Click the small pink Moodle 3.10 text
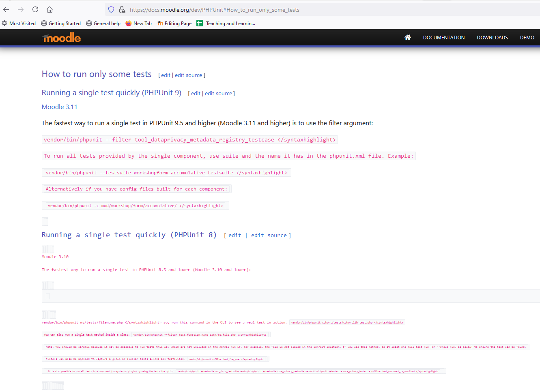 (55, 257)
